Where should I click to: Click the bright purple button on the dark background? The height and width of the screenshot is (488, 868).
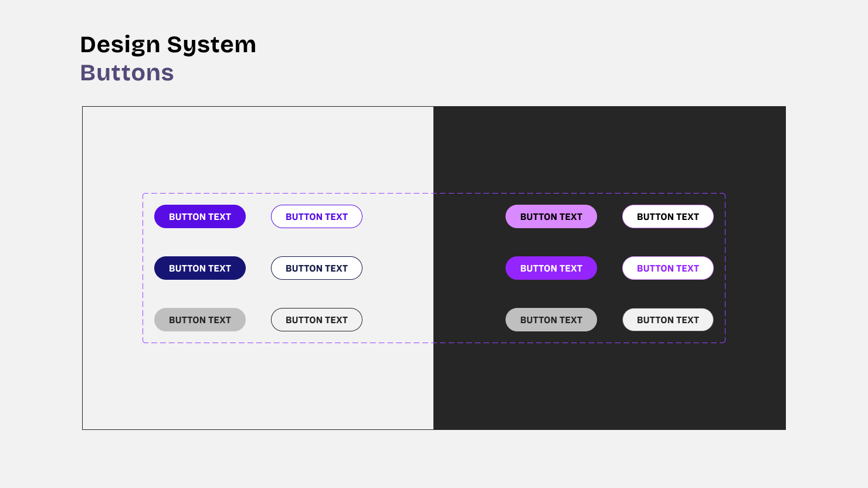pos(551,267)
